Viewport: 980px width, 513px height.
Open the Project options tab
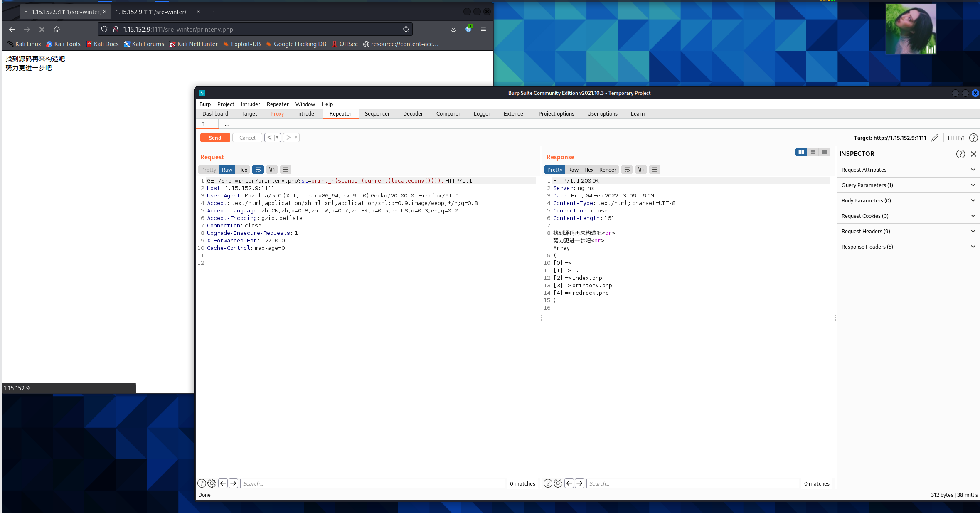556,113
